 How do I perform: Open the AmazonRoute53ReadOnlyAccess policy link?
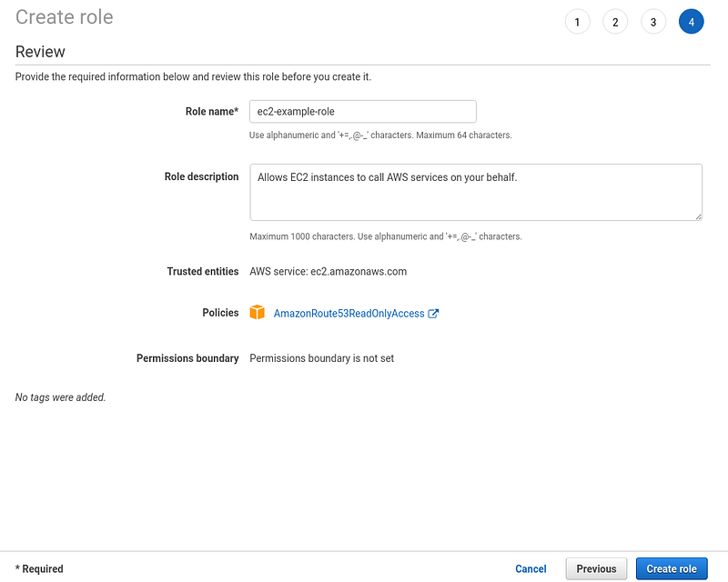[349, 314]
